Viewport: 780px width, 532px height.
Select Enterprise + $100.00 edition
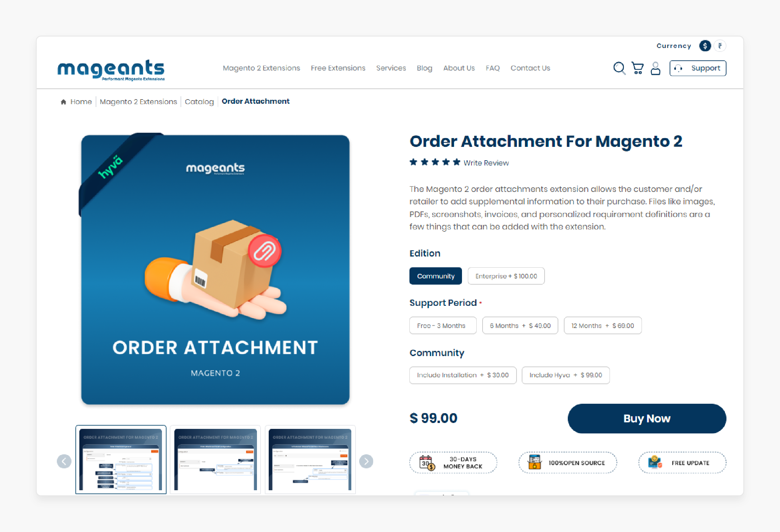[505, 275]
